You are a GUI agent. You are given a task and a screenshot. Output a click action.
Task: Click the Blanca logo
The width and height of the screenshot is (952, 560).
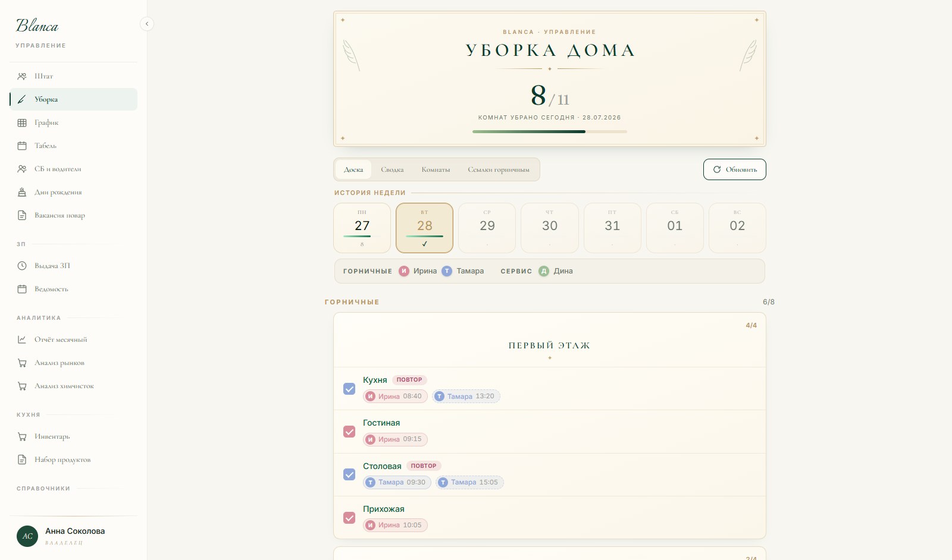pyautogui.click(x=37, y=26)
